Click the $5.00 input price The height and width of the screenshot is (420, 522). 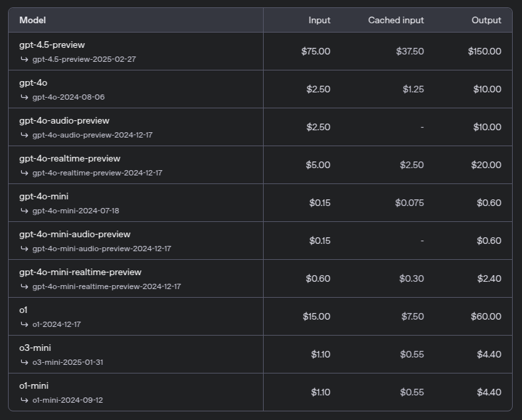click(318, 165)
